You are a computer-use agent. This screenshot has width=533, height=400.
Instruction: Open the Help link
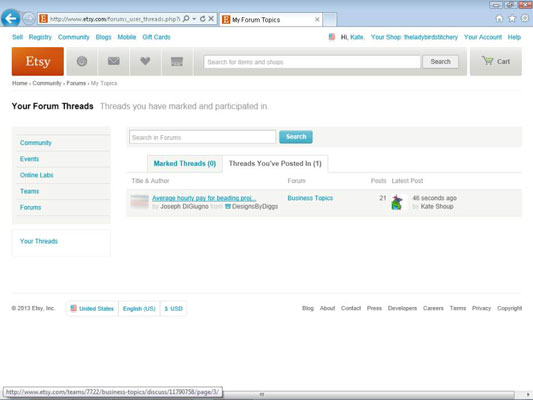(x=514, y=37)
